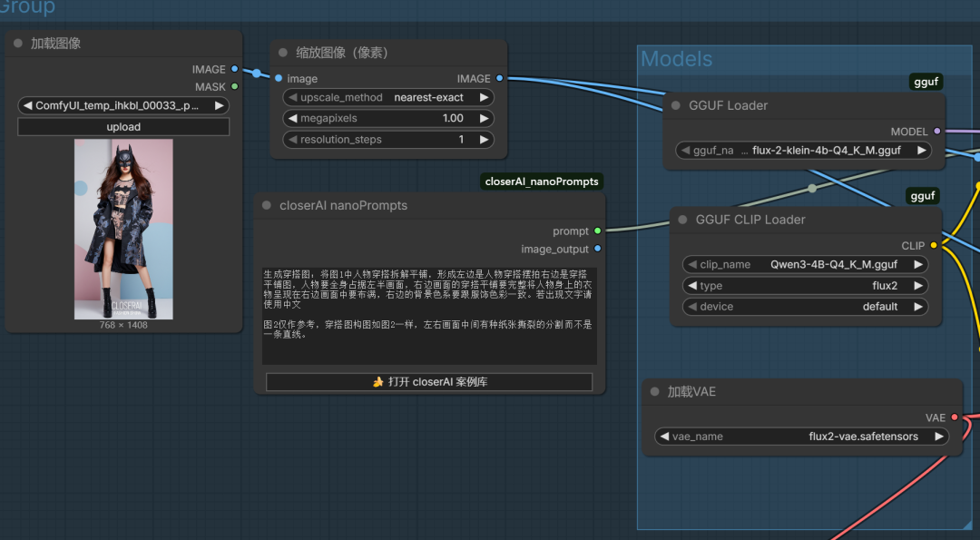Click the closerAI_nanoPrompts badge
Viewport: 980px width, 540px height.
pyautogui.click(x=542, y=182)
